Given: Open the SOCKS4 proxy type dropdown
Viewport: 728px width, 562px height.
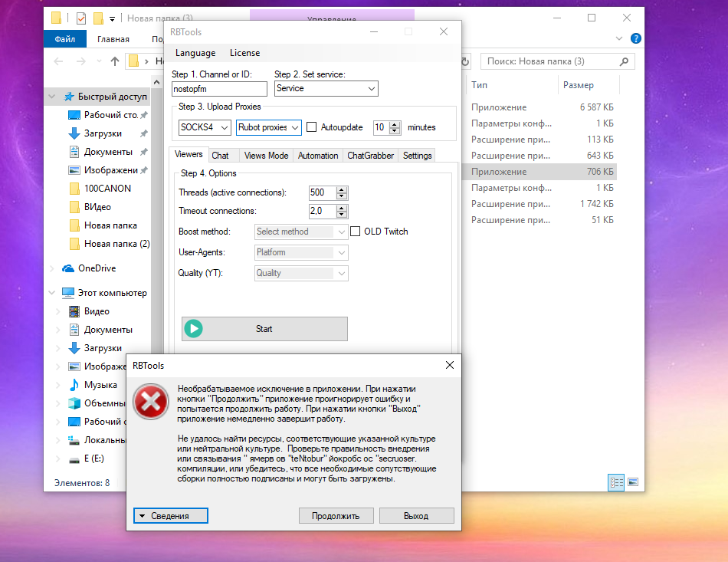Looking at the screenshot, I should pos(205,127).
